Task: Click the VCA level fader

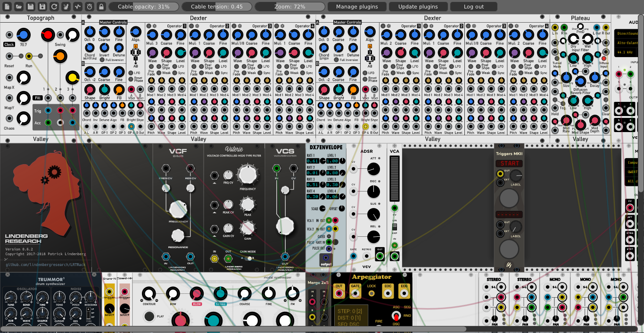Action: [x=395, y=178]
